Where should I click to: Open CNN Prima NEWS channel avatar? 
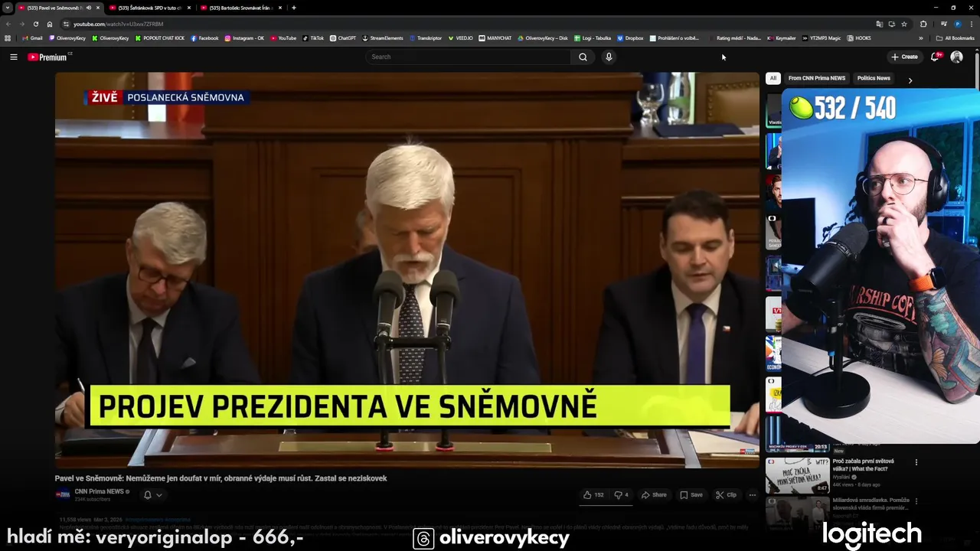coord(63,494)
